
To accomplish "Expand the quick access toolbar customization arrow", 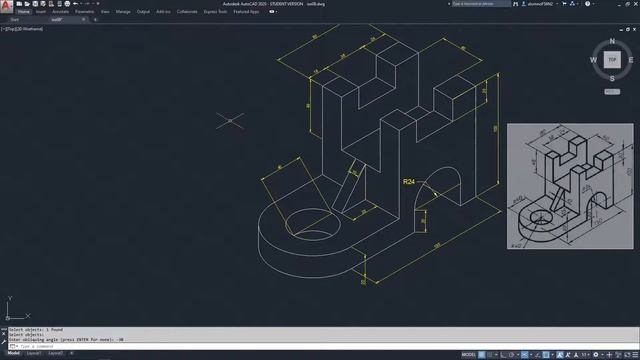I will 98,4.
